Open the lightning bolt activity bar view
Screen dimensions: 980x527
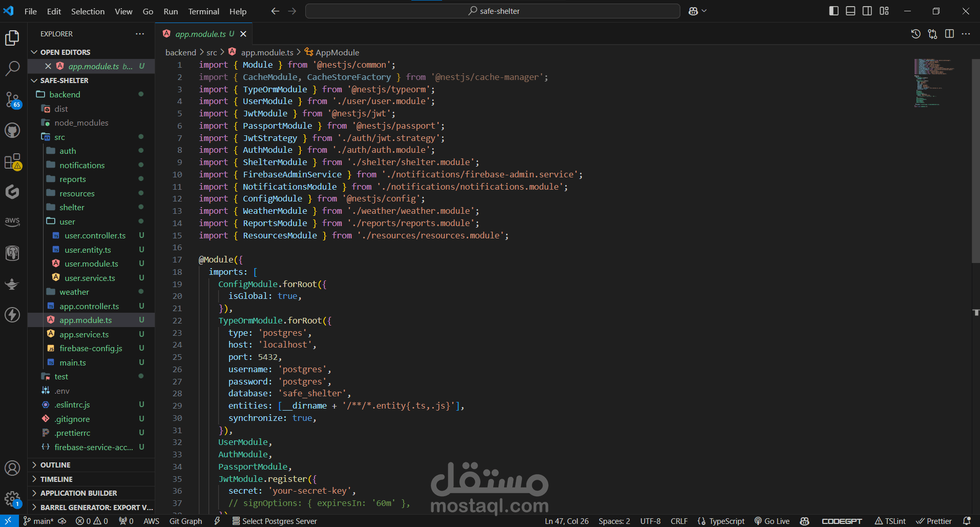click(12, 315)
